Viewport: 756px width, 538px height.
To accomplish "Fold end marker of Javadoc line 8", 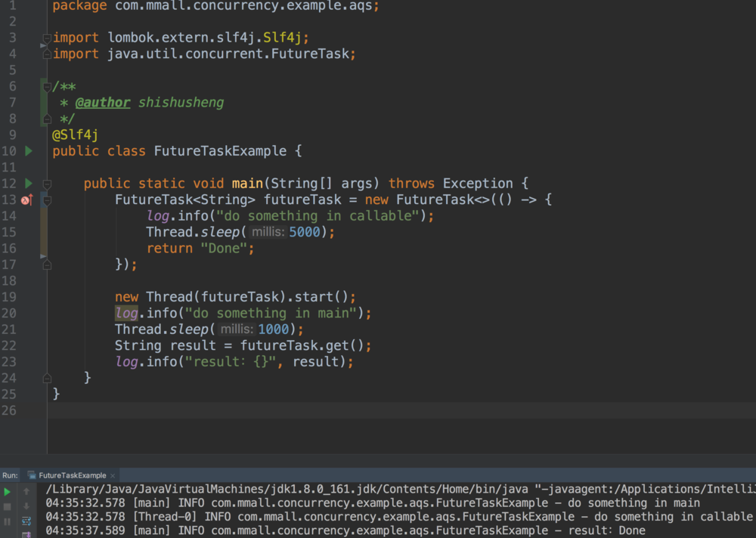I will (x=47, y=119).
